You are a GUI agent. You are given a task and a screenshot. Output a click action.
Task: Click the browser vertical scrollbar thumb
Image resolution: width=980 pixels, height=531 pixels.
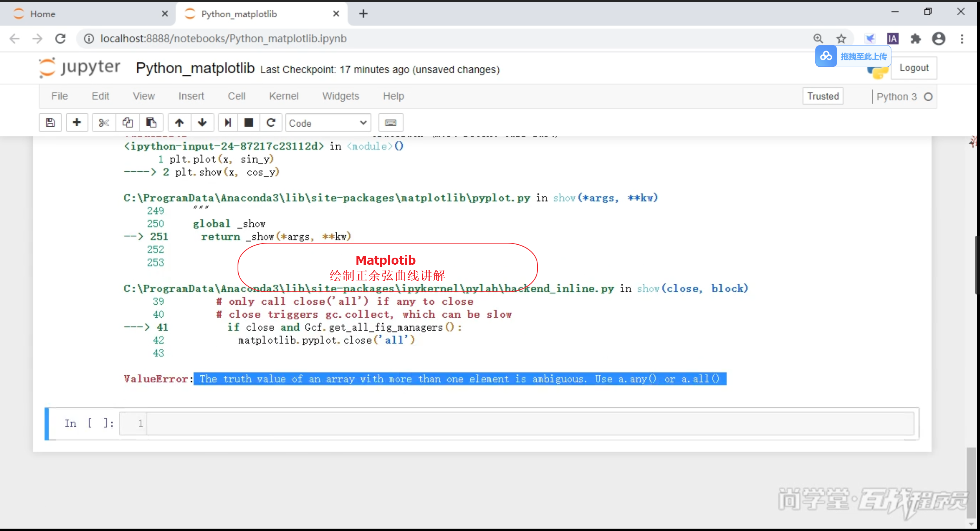(971, 483)
